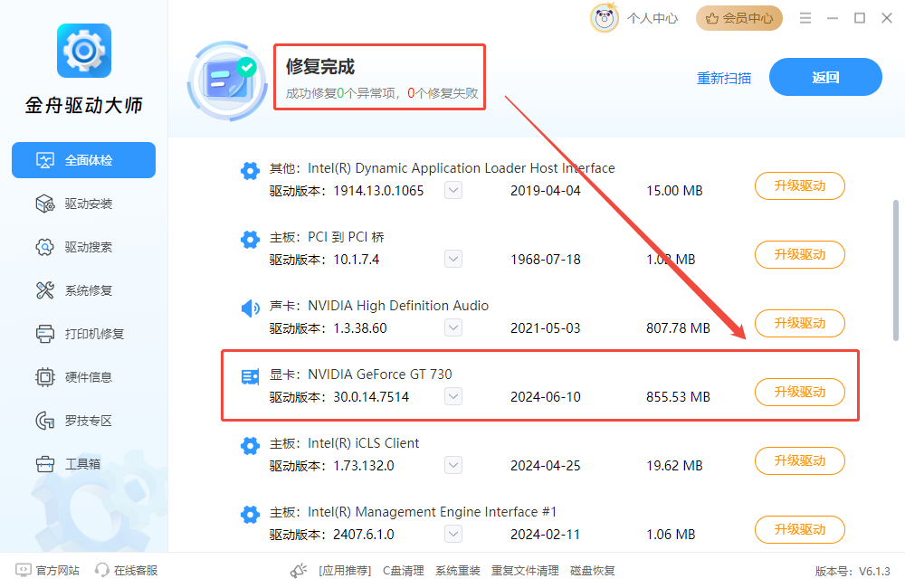Upgrade driver for Intel Dynamic Application Loader
This screenshot has height=588, width=905.
[800, 185]
